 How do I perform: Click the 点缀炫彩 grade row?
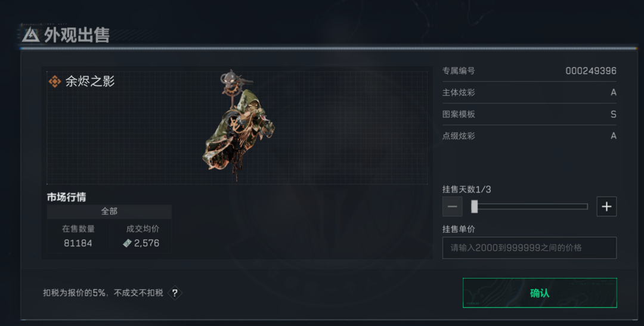529,136
